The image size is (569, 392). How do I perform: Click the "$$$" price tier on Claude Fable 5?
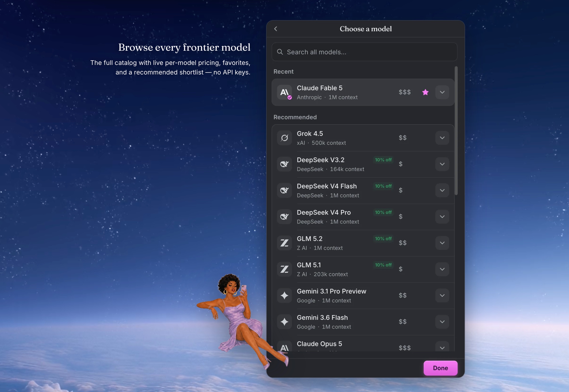click(x=405, y=92)
